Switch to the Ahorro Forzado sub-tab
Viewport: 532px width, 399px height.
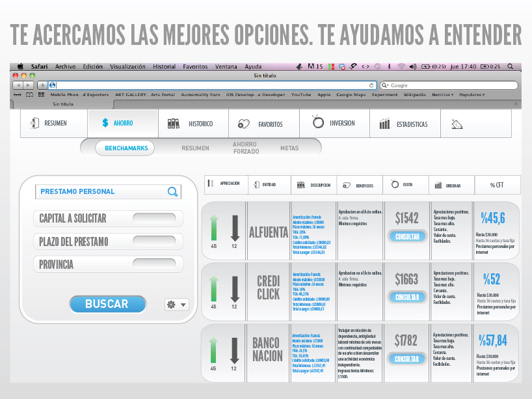pos(246,148)
